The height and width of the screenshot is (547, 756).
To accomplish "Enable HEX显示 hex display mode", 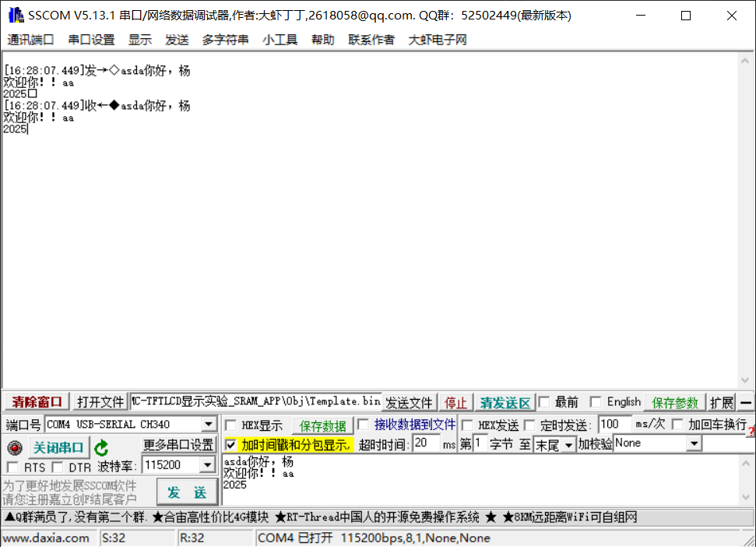I will click(x=231, y=424).
